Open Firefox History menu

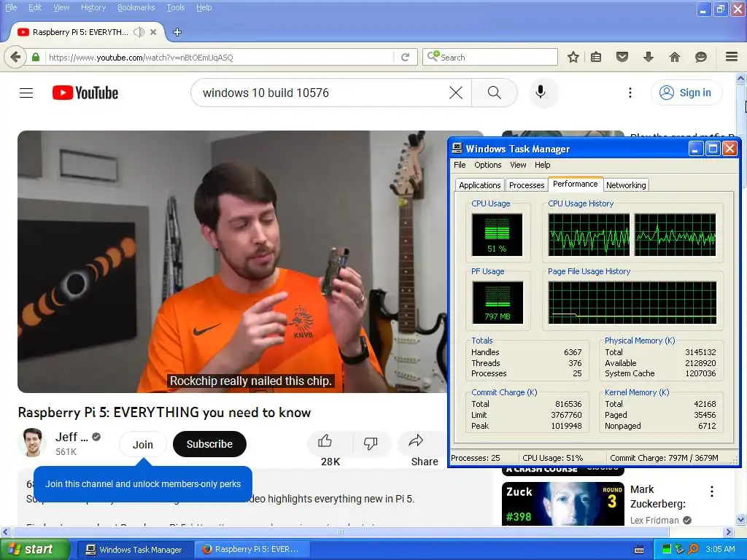(93, 7)
